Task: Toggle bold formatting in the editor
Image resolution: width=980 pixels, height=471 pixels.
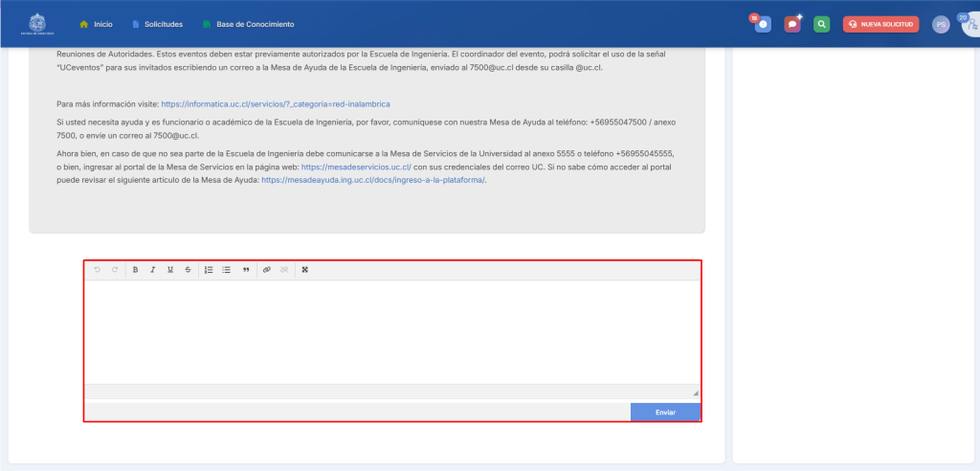Action: tap(135, 270)
